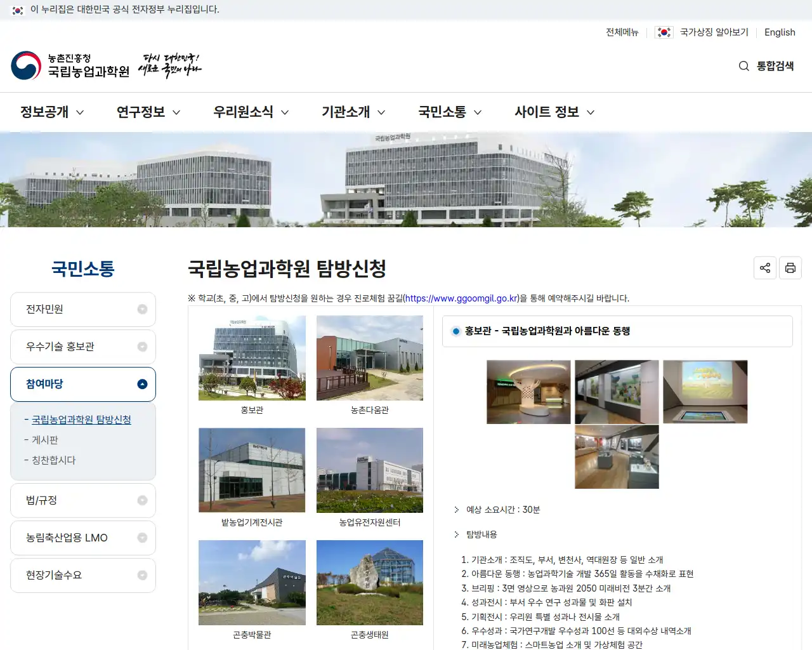
Task: View 홍보관 projection screen photo
Action: [x=705, y=392]
